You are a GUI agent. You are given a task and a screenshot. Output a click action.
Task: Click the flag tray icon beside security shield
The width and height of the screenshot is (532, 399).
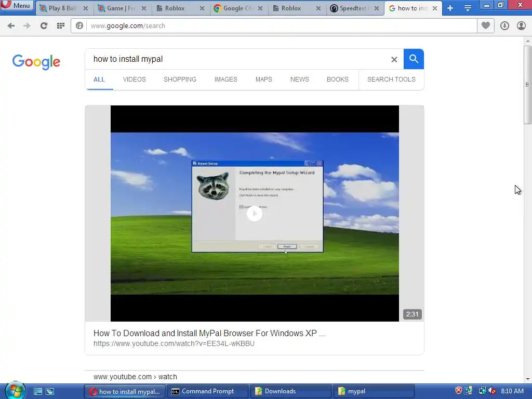point(469,391)
